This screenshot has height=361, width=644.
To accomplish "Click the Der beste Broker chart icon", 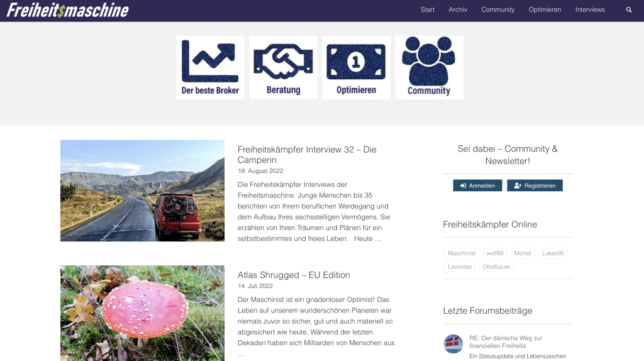I will [x=210, y=67].
